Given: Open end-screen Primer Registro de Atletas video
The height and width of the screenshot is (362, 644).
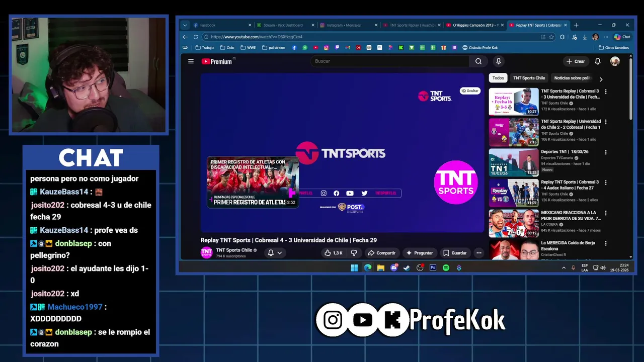Looking at the screenshot, I should 253,182.
